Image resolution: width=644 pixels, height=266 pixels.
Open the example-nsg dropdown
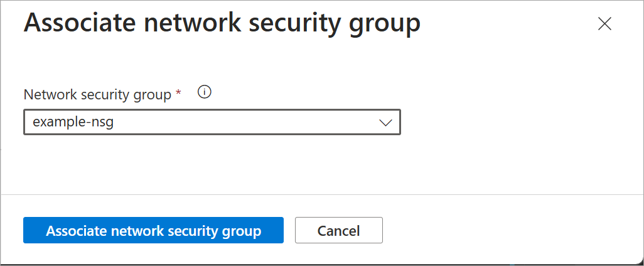click(x=212, y=122)
